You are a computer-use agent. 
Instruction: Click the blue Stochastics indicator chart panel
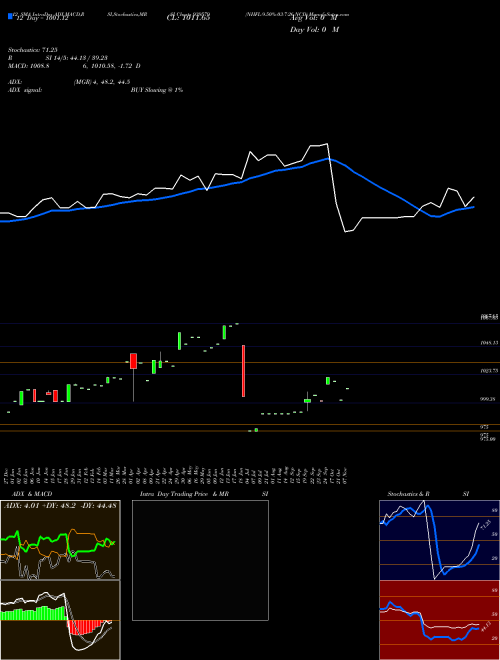tap(439, 540)
